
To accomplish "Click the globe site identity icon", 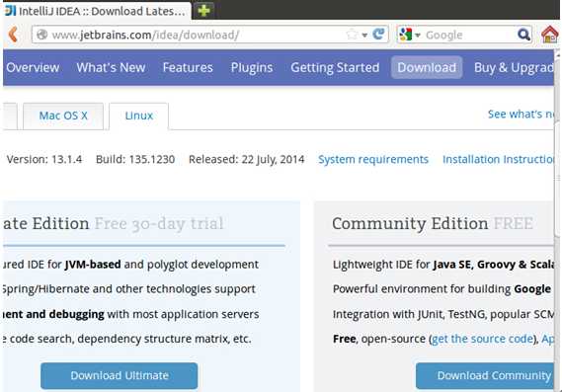I will (x=42, y=35).
